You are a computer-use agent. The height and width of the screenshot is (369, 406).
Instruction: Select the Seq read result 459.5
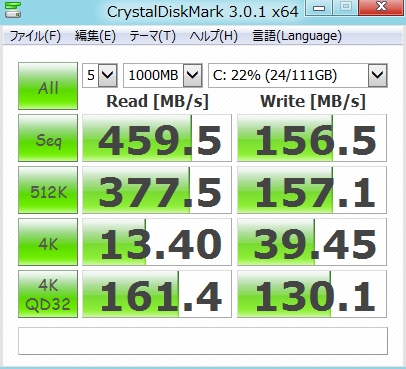157,138
